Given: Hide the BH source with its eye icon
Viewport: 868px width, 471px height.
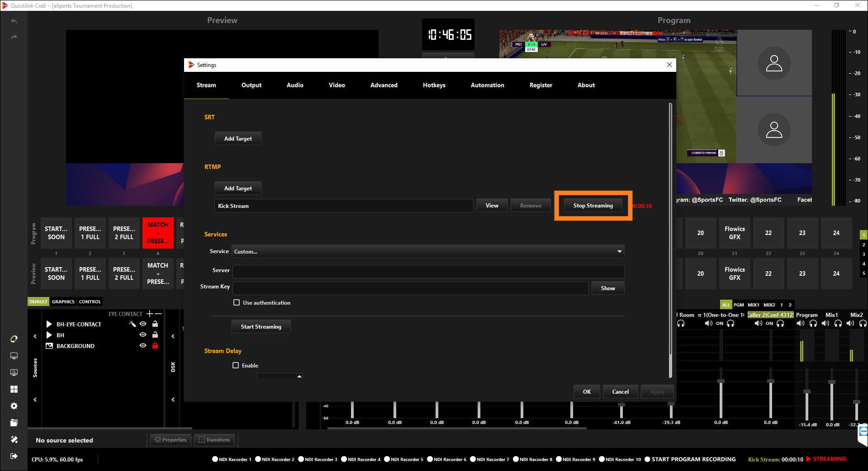Looking at the screenshot, I should click(x=143, y=335).
